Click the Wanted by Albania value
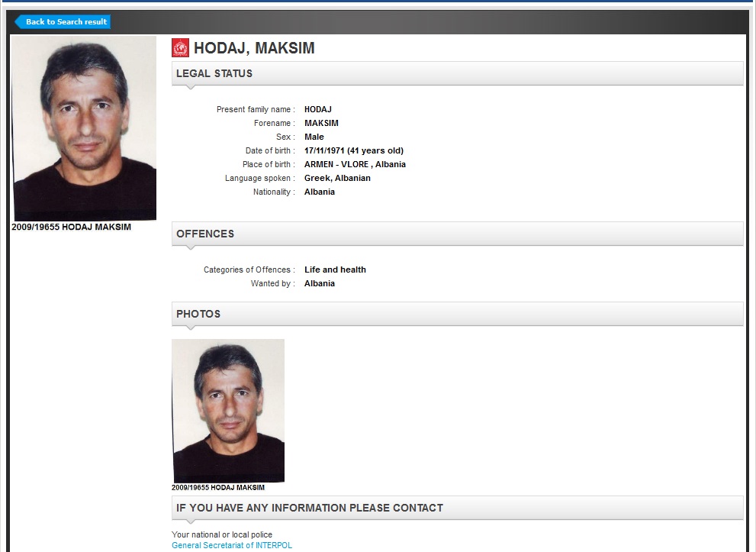This screenshot has height=552, width=756. 320,283
